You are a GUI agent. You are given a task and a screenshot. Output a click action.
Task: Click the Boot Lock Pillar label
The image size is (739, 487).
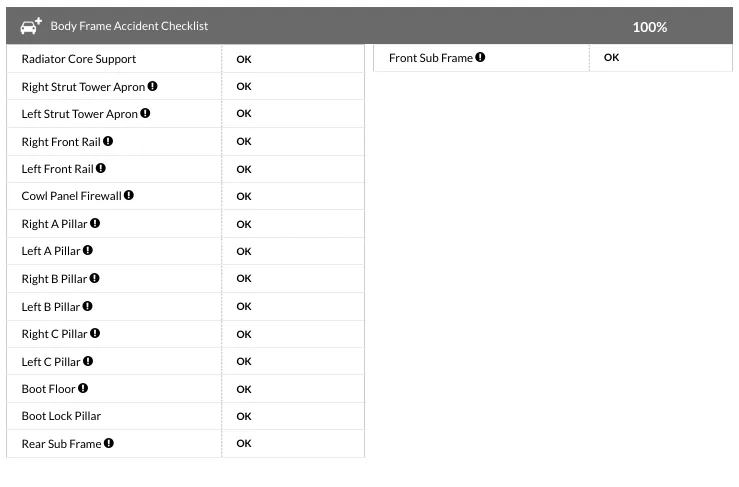(61, 416)
